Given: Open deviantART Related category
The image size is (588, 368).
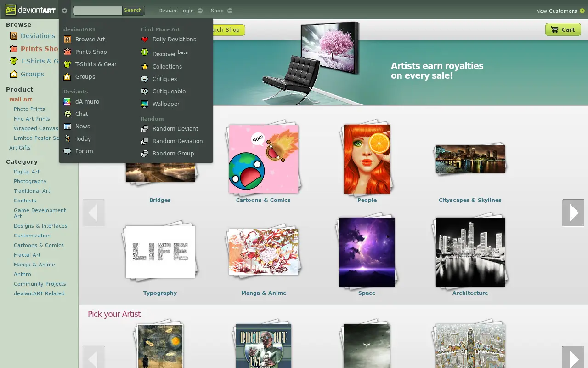Looking at the screenshot, I should point(39,293).
